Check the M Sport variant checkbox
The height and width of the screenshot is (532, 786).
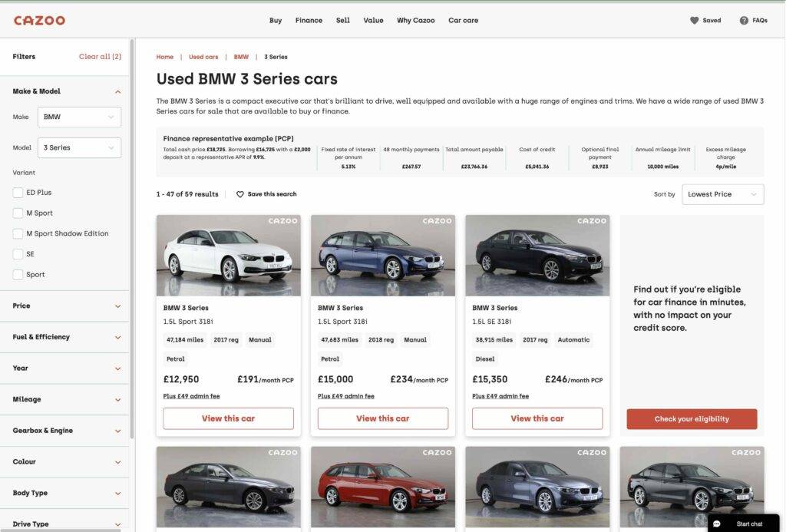(x=17, y=213)
